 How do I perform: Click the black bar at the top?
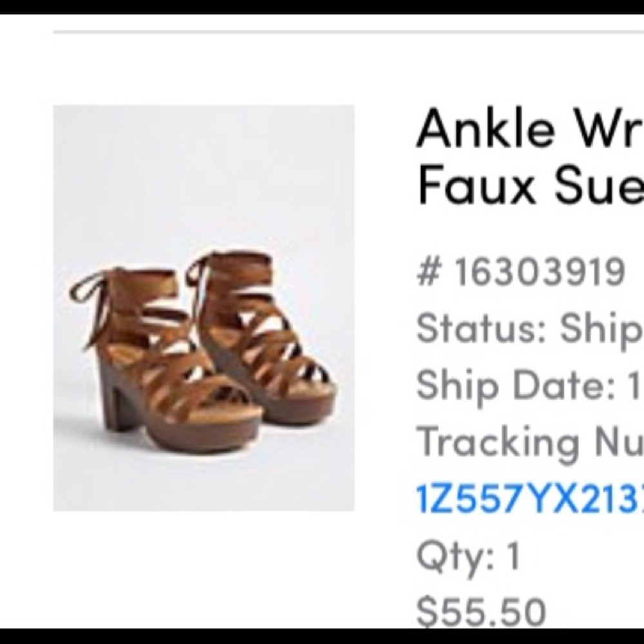point(322,6)
